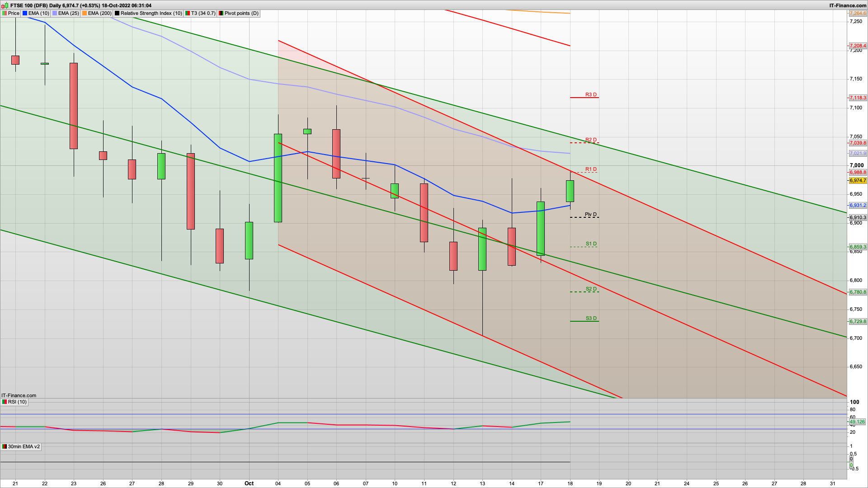Click the green candle above date 13
The width and height of the screenshot is (868, 488).
coord(482,249)
